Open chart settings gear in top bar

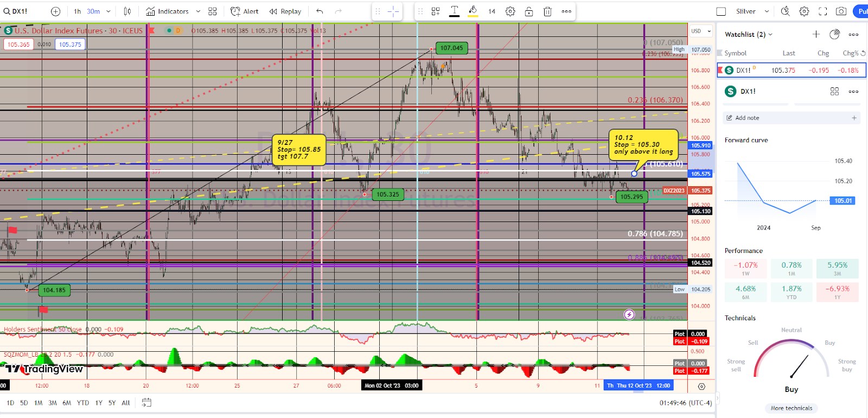coord(805,11)
